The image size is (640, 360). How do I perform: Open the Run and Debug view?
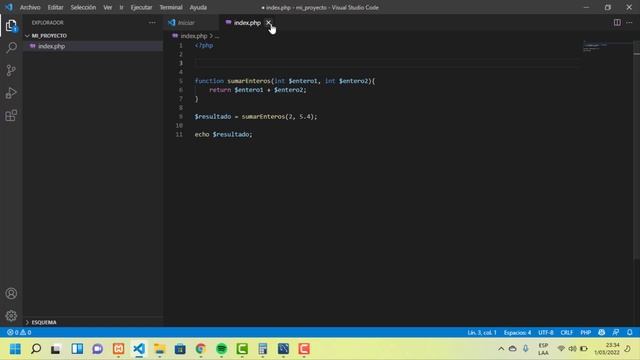pos(11,93)
